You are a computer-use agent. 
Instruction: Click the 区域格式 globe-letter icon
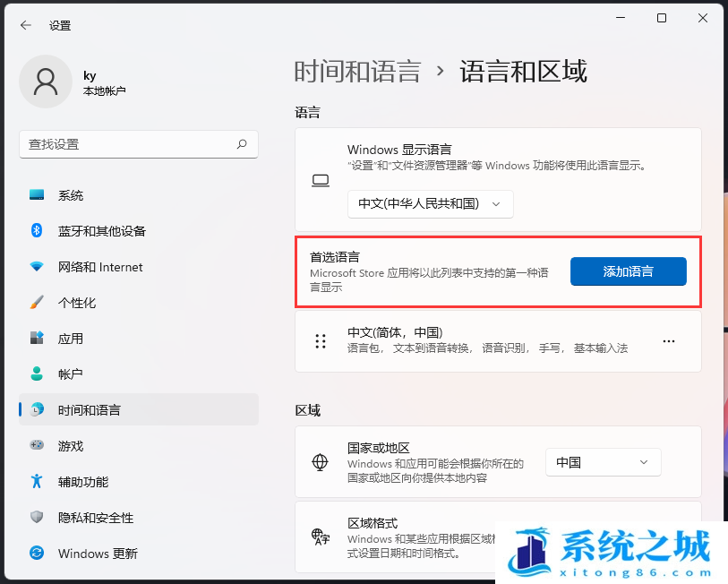pyautogui.click(x=321, y=537)
